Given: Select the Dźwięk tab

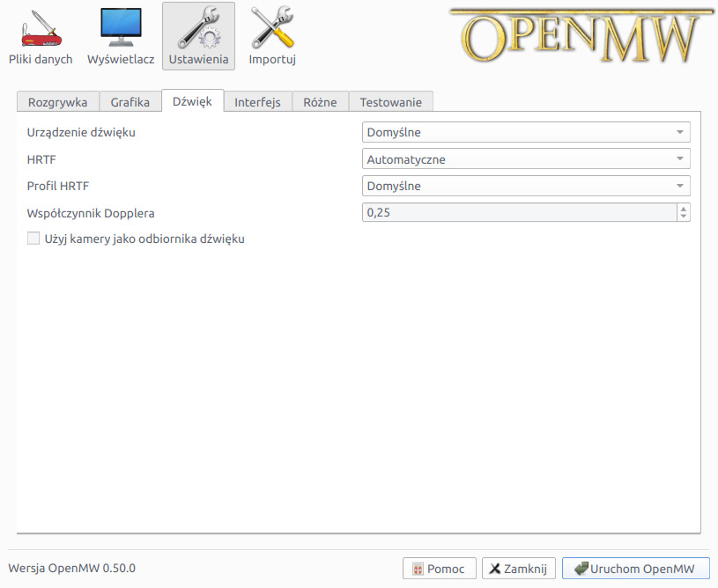Looking at the screenshot, I should click(x=192, y=101).
